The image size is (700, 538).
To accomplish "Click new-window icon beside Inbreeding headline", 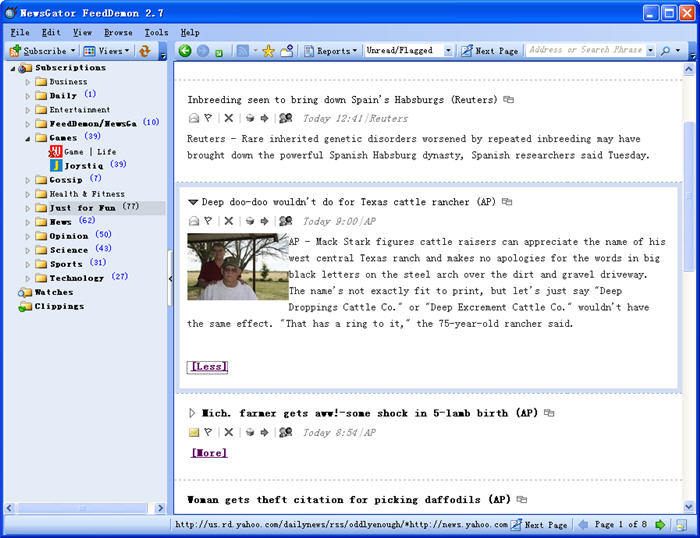I will (508, 100).
